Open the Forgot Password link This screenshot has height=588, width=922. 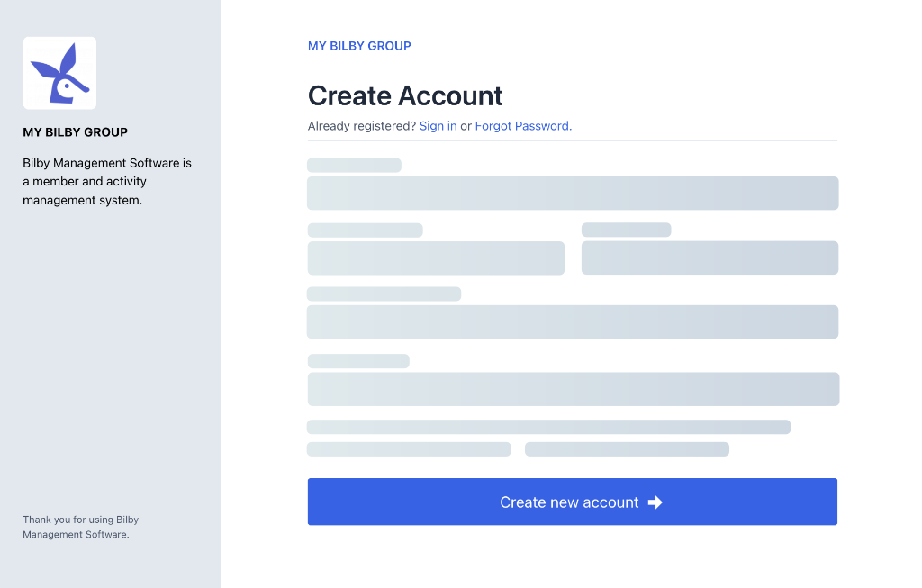tap(522, 126)
